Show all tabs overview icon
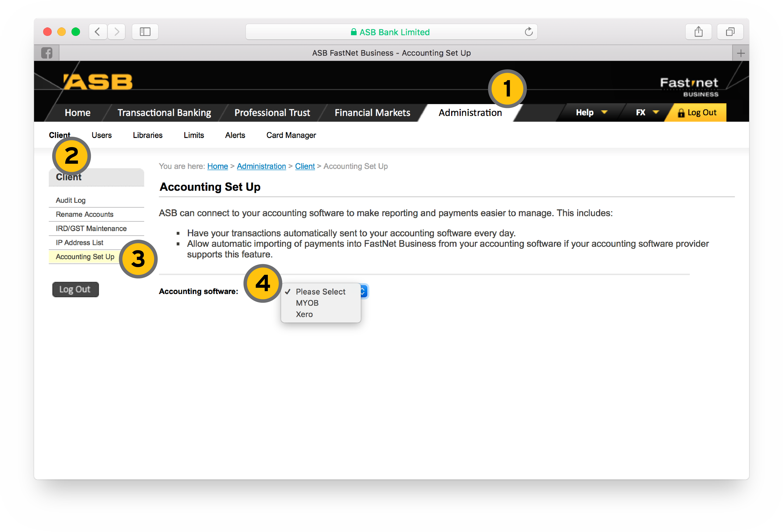This screenshot has height=532, width=783. pyautogui.click(x=730, y=32)
